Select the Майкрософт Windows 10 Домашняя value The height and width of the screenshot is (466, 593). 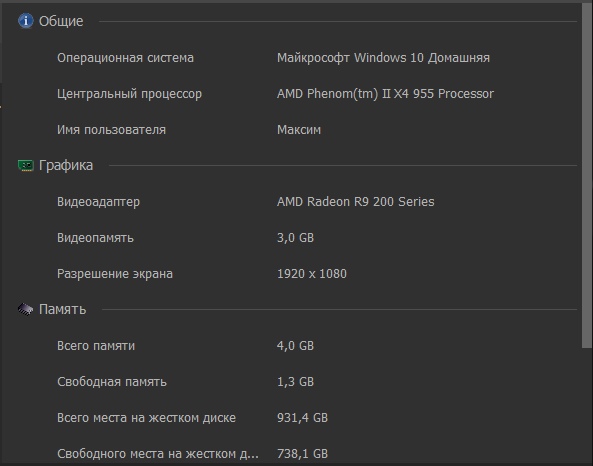(383, 58)
